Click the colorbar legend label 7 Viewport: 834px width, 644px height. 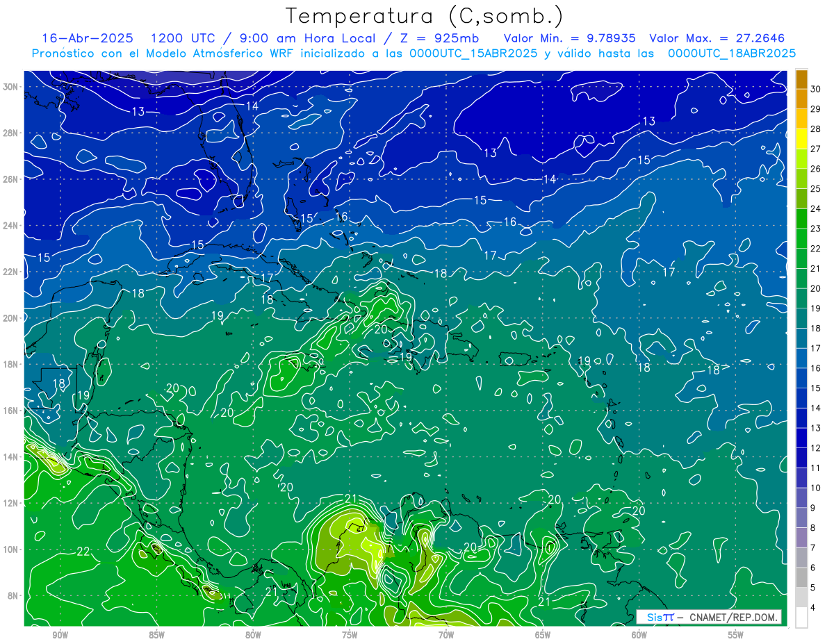pos(814,548)
